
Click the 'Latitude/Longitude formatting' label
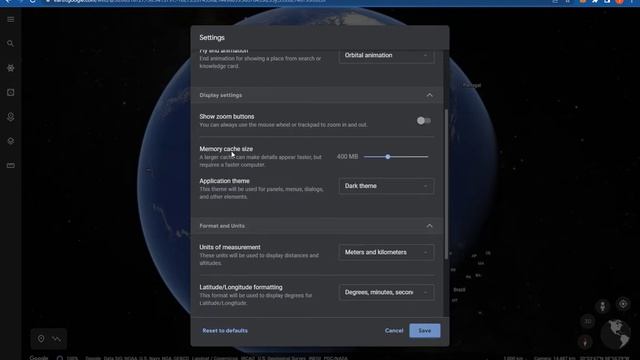[241, 287]
